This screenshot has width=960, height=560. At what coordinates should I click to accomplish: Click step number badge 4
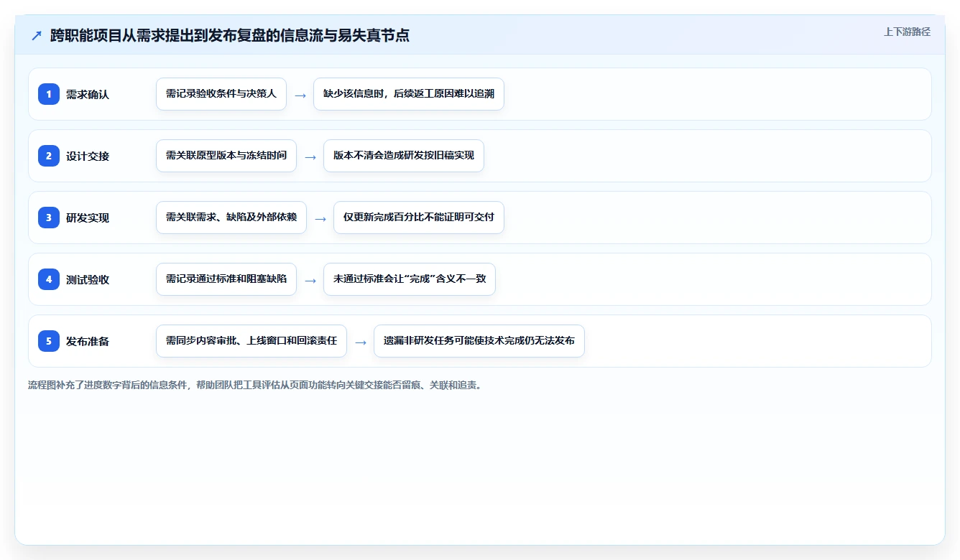pos(49,279)
